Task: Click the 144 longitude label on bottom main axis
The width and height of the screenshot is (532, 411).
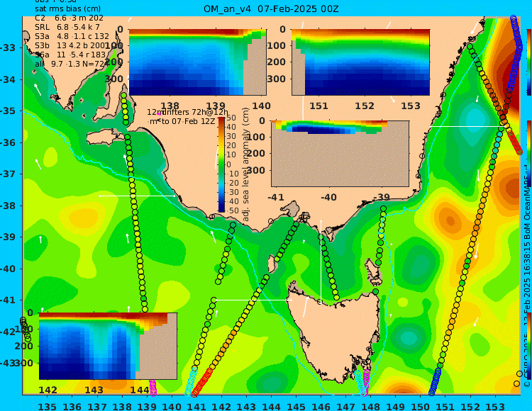Action: click(271, 406)
